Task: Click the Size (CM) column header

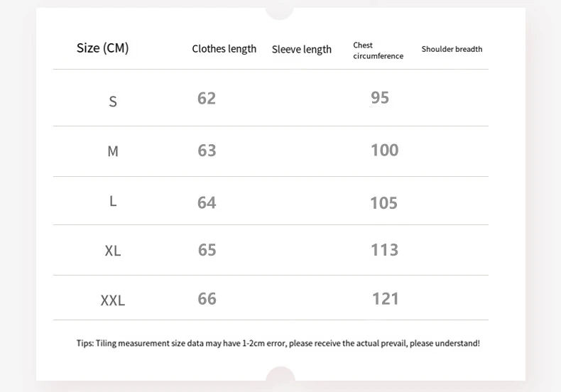Action: [x=102, y=48]
